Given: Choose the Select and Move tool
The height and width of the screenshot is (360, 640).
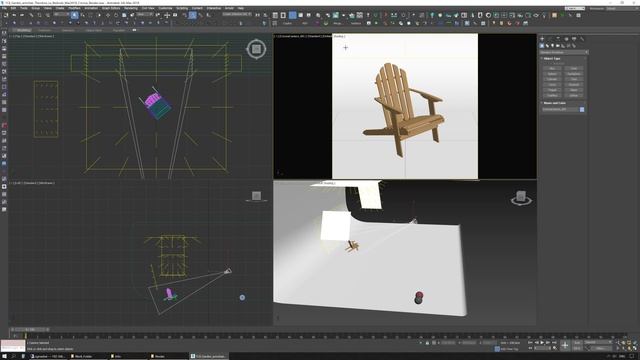Looking at the screenshot, I should pyautogui.click(x=108, y=15).
